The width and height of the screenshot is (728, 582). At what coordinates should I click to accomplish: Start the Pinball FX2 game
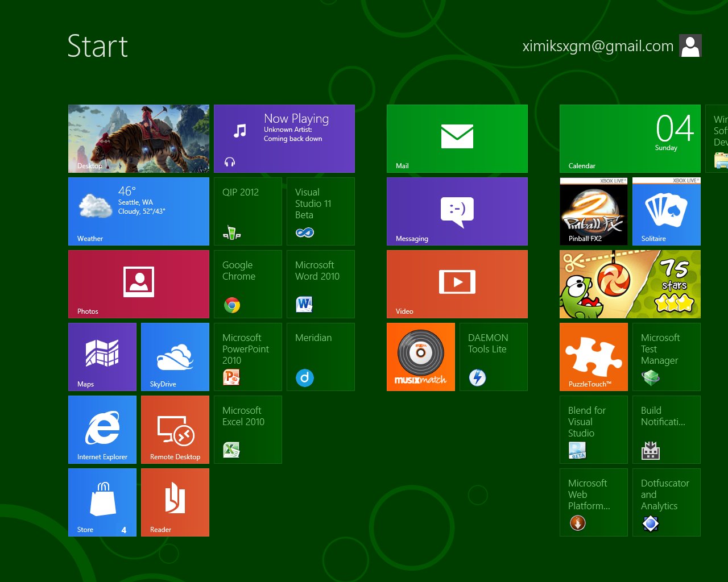click(594, 211)
